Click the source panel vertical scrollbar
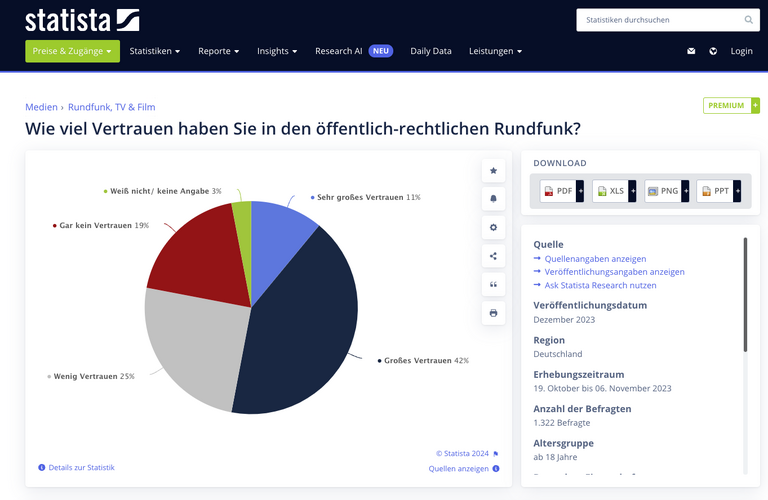The image size is (768, 500). pyautogui.click(x=745, y=295)
